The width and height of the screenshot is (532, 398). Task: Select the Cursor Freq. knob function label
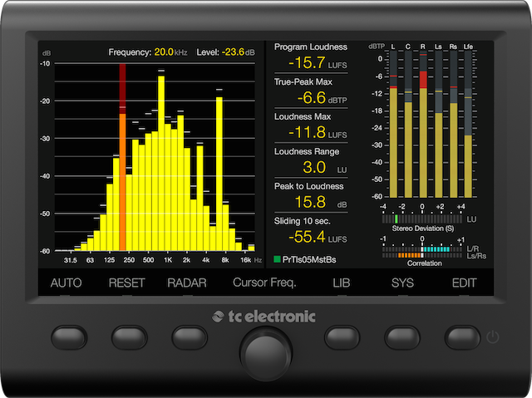[x=265, y=283]
